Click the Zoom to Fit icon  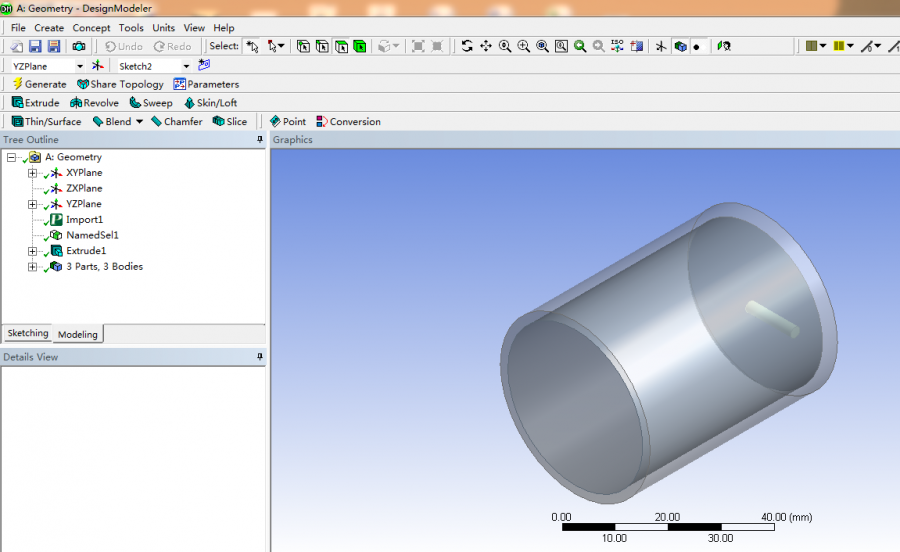pos(543,47)
